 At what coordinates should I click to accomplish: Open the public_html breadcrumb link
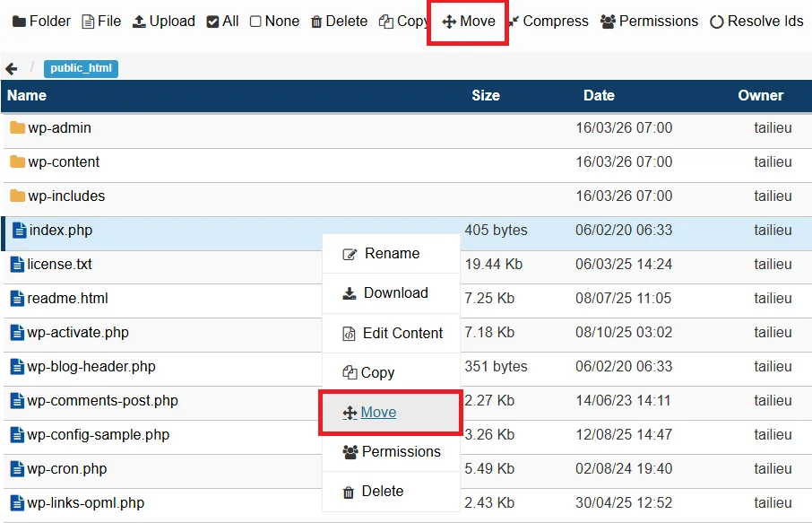80,67
